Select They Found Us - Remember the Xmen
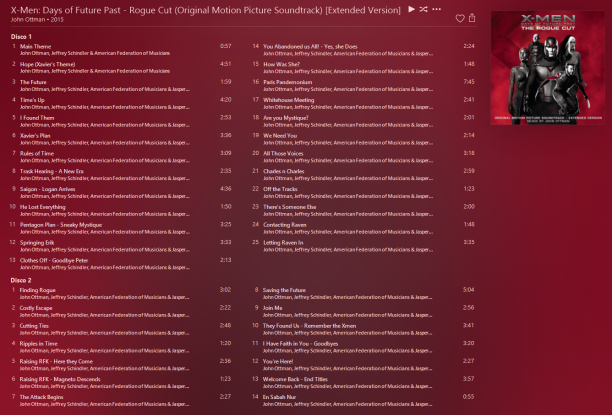Image resolution: width=612 pixels, height=415 pixels. 310,326
